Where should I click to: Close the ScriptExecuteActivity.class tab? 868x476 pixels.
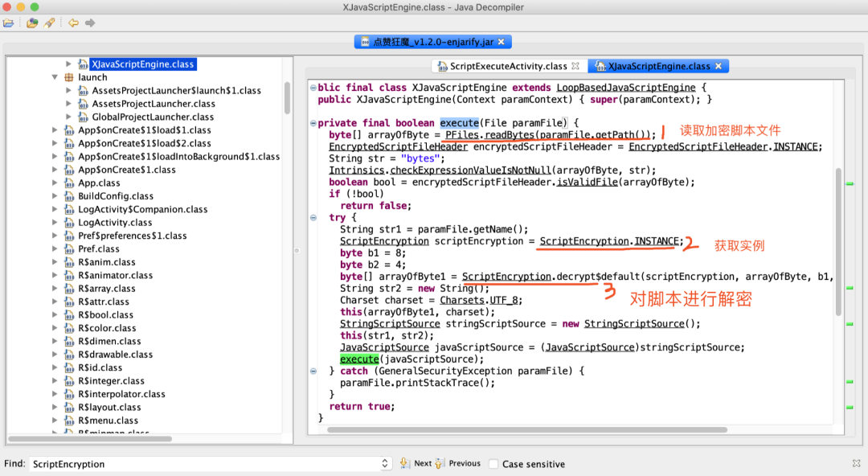(x=575, y=66)
